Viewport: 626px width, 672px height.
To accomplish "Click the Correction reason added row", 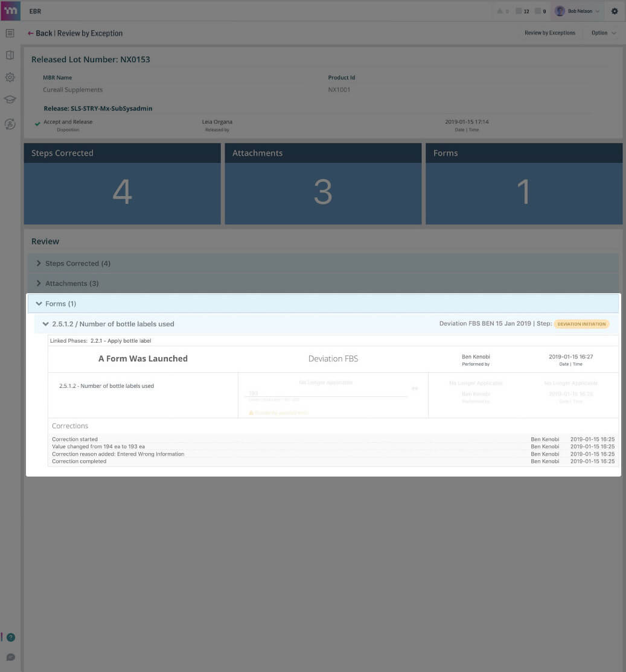I will point(333,454).
